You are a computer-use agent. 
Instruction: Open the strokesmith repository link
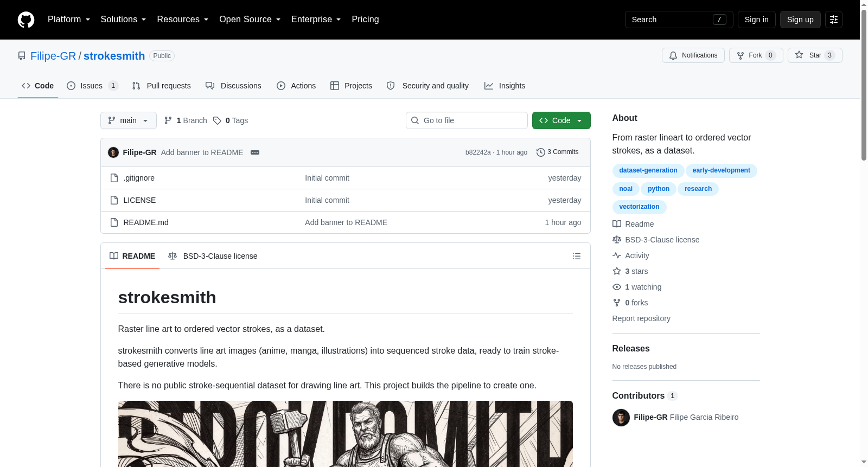coord(114,56)
